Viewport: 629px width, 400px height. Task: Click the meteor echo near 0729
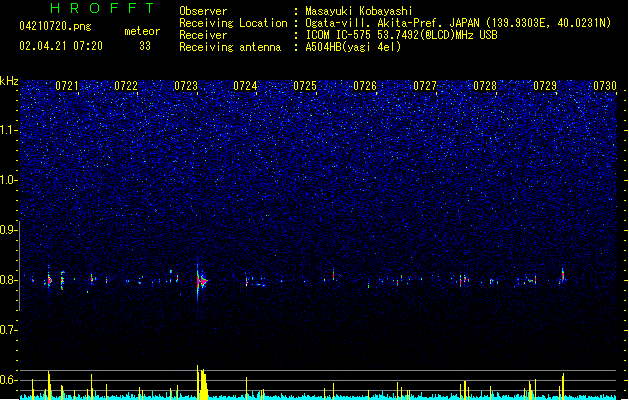(562, 276)
